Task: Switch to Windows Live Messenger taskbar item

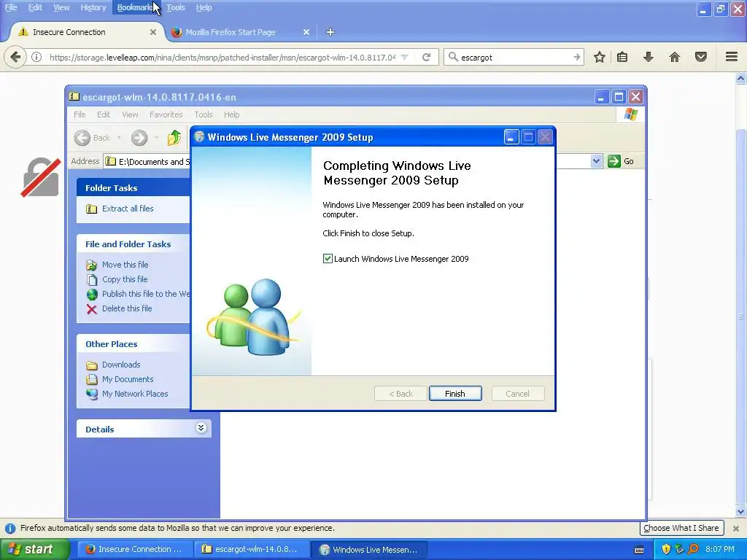Action: coord(369,550)
